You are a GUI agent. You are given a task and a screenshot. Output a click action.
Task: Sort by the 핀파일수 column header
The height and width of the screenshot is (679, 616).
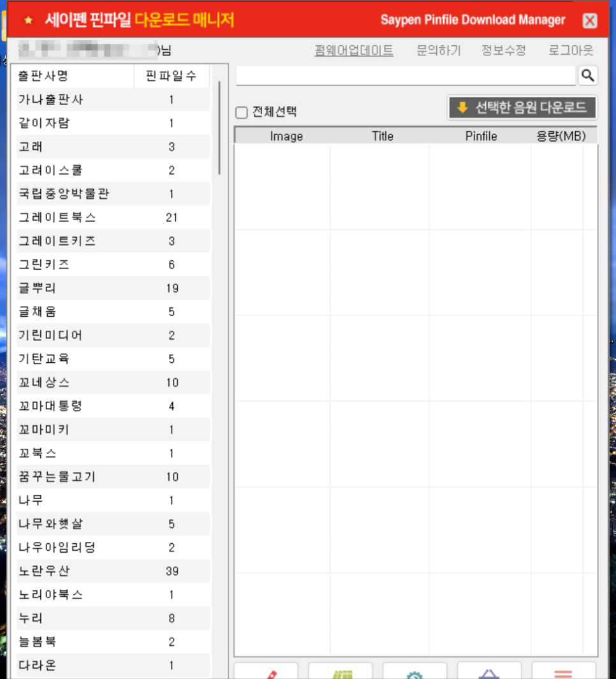[172, 77]
